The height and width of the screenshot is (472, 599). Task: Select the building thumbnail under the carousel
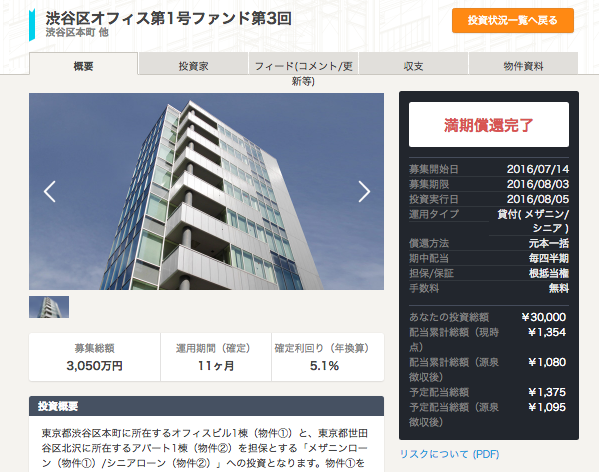49,307
